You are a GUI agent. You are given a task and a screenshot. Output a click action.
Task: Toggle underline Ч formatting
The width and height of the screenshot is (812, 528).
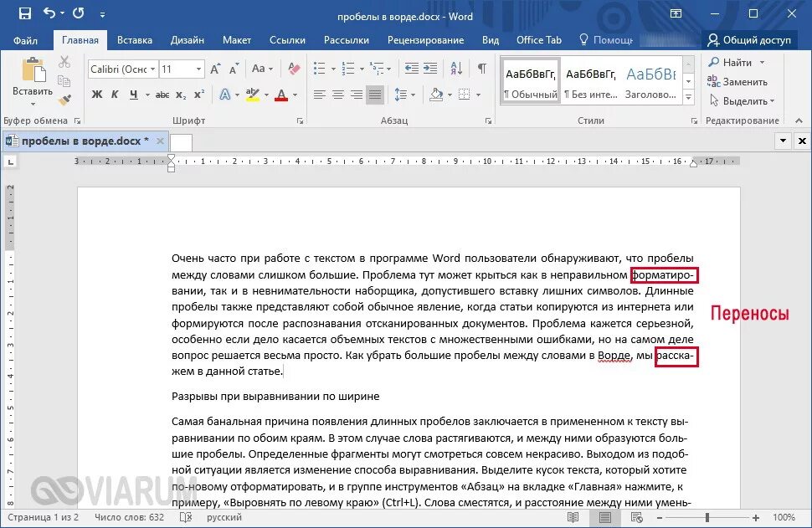(134, 95)
